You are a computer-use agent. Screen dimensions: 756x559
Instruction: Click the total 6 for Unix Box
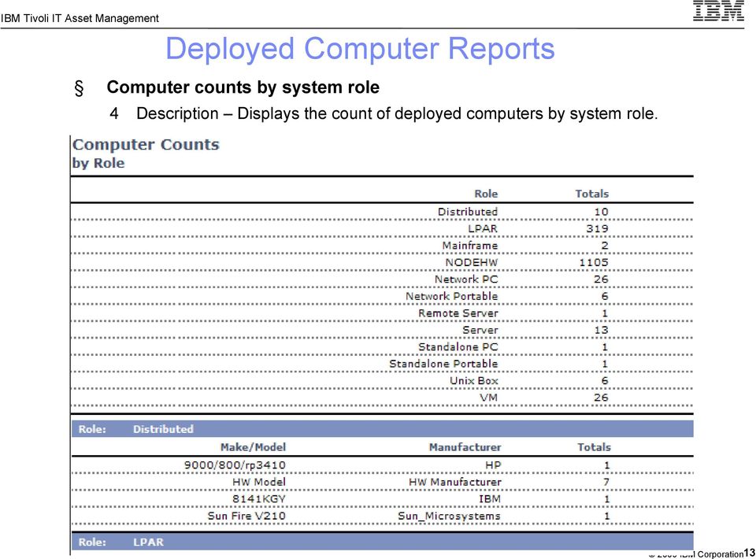[605, 381]
